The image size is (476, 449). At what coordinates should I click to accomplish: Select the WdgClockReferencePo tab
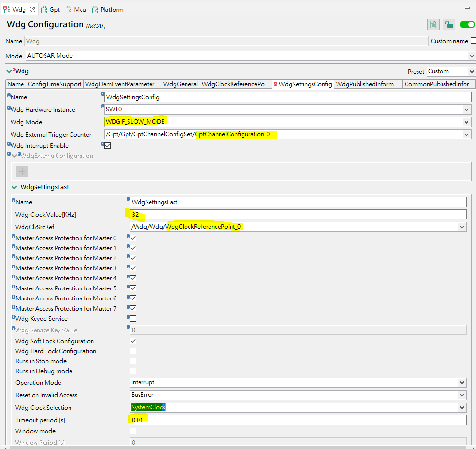pos(235,84)
